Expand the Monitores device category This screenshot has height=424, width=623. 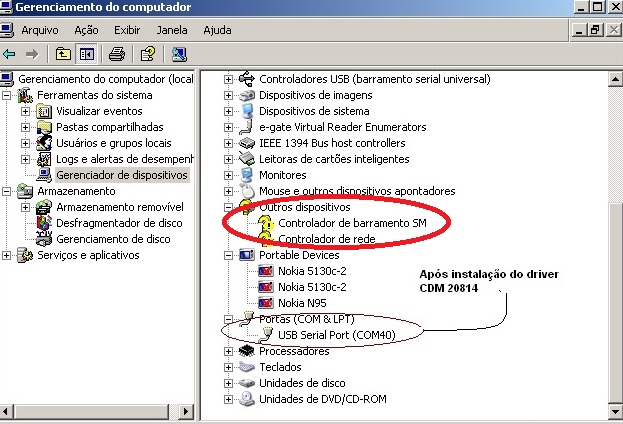pyautogui.click(x=228, y=175)
